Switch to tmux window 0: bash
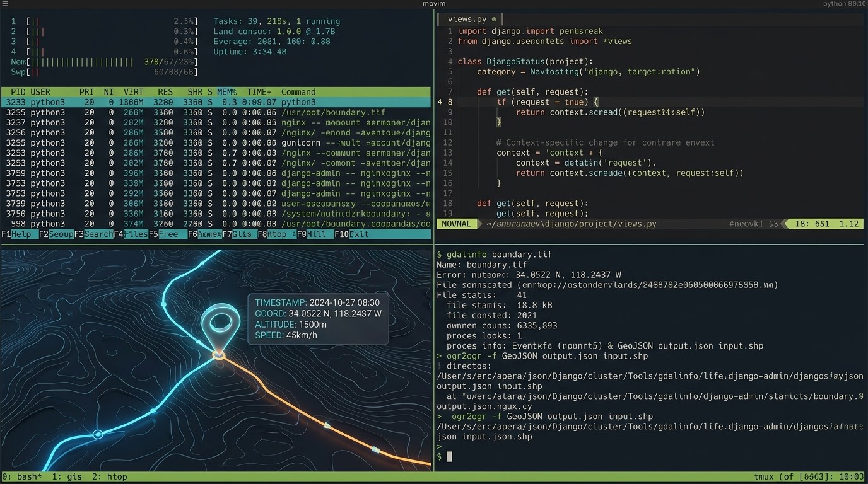 click(22, 476)
